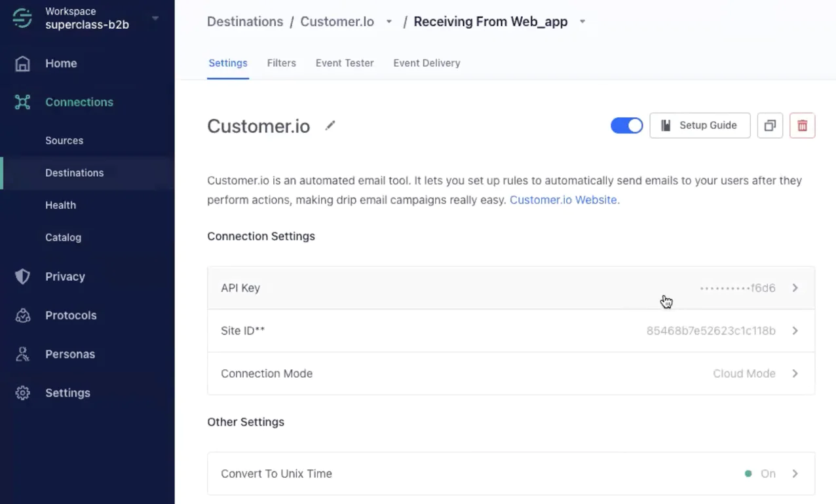Click the pencil icon to rename Customer.io

pos(330,125)
